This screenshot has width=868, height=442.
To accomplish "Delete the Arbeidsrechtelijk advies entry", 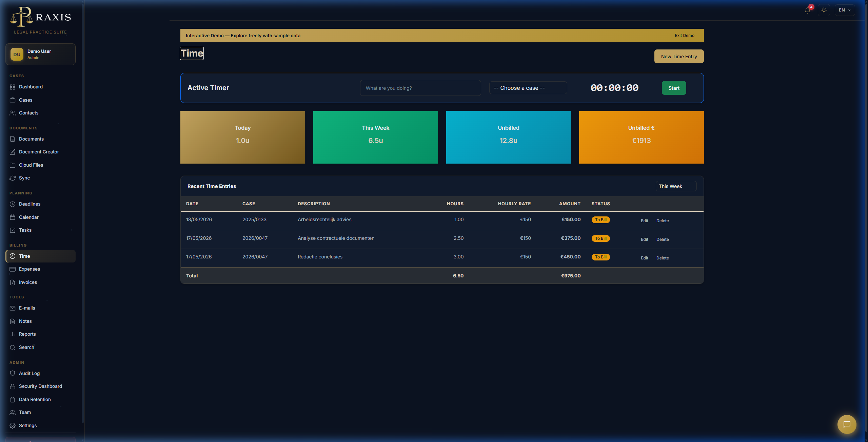I will (x=663, y=221).
